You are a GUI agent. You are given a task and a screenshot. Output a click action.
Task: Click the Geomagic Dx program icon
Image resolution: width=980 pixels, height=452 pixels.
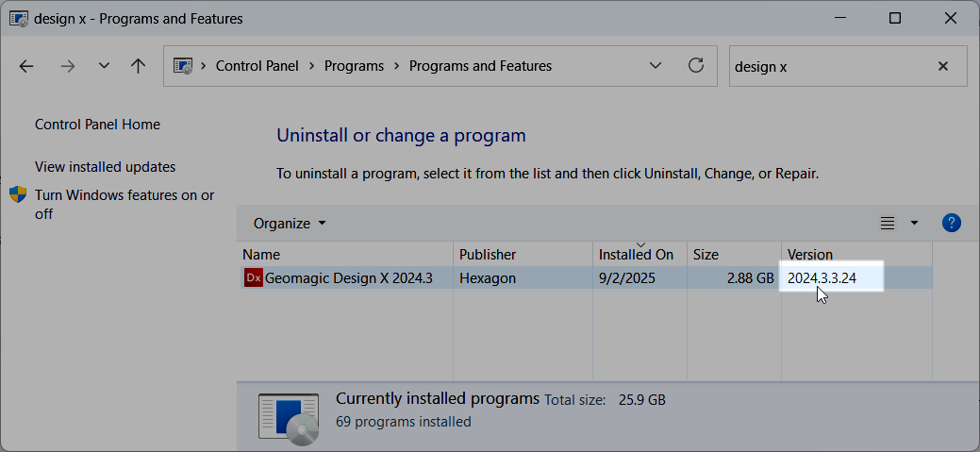point(253,278)
